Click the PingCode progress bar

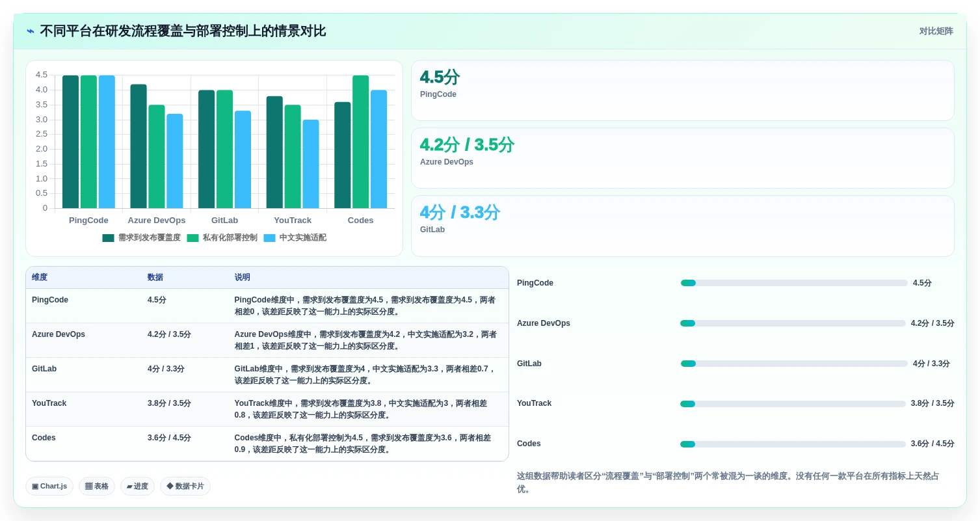(794, 283)
